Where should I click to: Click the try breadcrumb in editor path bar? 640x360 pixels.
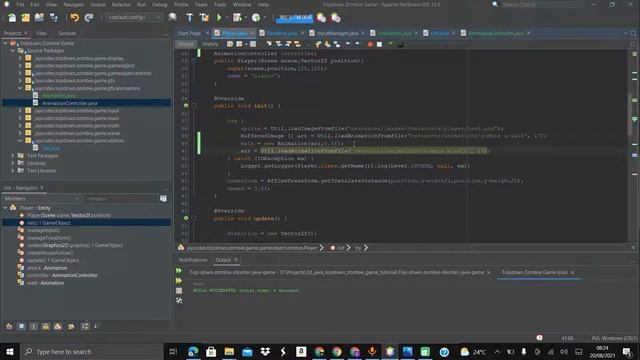358,248
